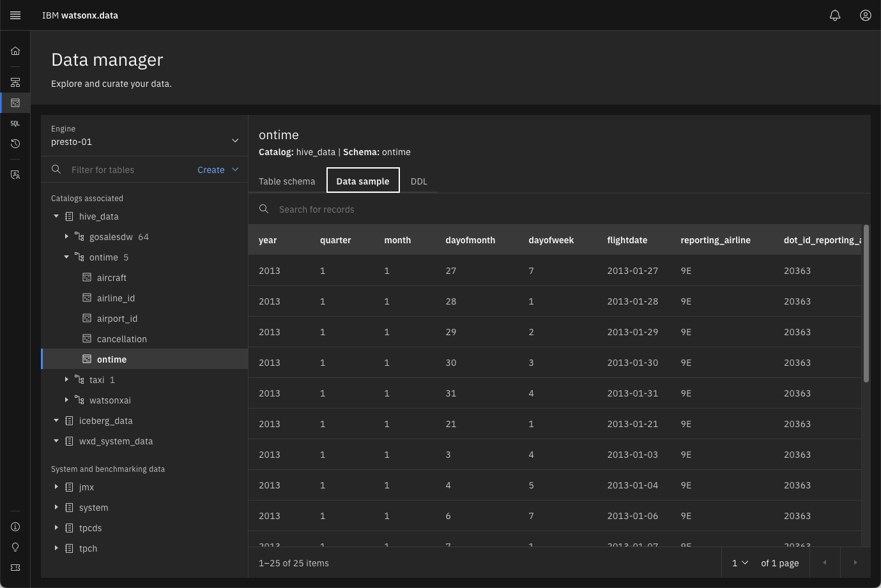The image size is (881, 588).
Task: Click the information icon in sidebar
Action: click(x=15, y=527)
